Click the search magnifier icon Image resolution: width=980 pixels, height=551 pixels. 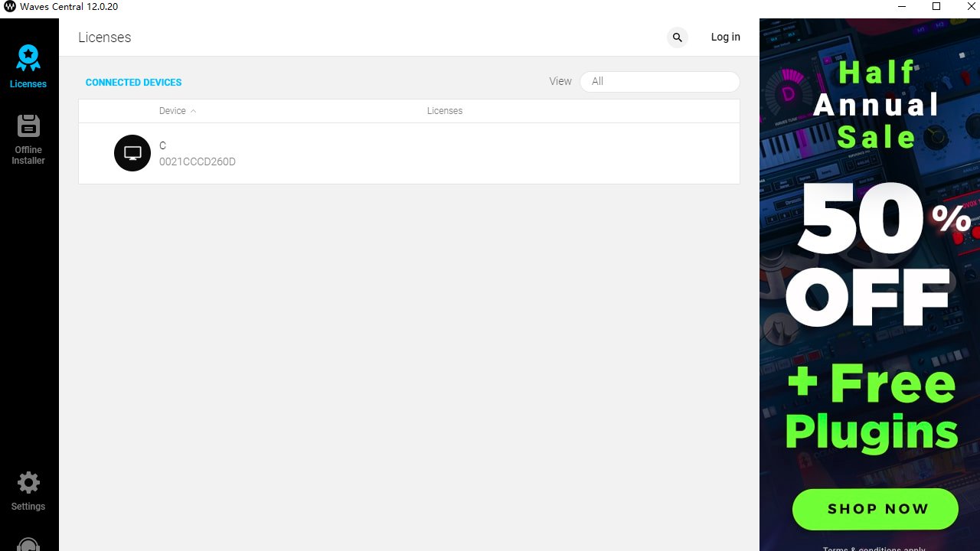[677, 37]
